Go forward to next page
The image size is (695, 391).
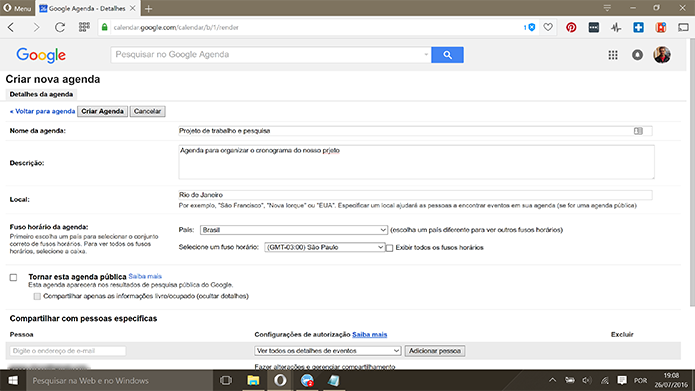[x=36, y=27]
